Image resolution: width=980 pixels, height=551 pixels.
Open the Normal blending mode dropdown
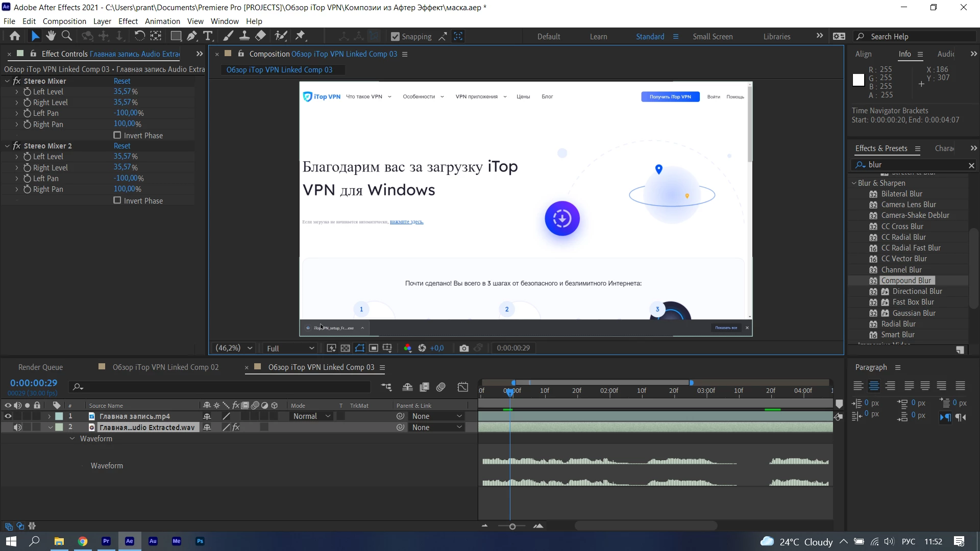click(x=312, y=416)
